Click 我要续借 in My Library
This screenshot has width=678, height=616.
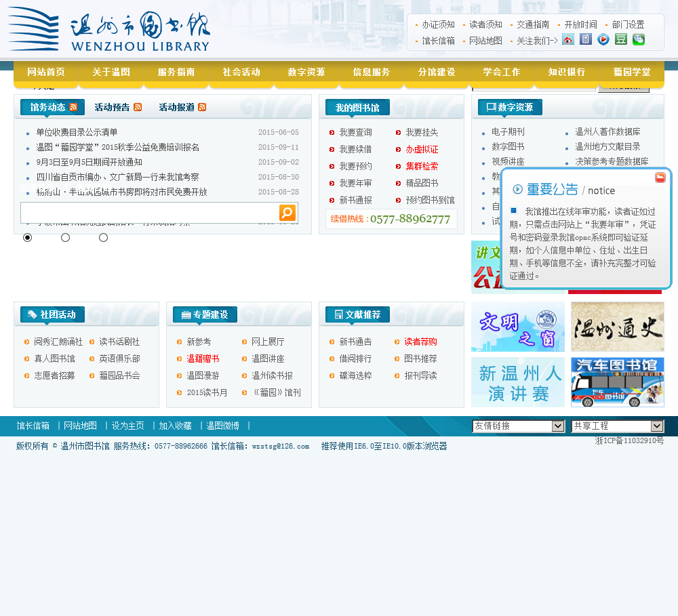pos(355,149)
